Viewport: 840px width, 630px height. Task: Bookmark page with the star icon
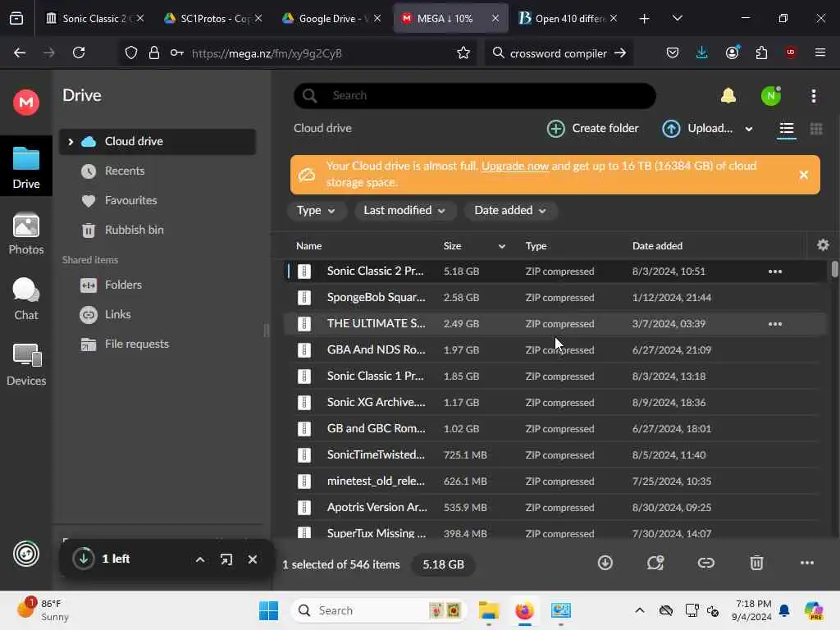tap(463, 52)
